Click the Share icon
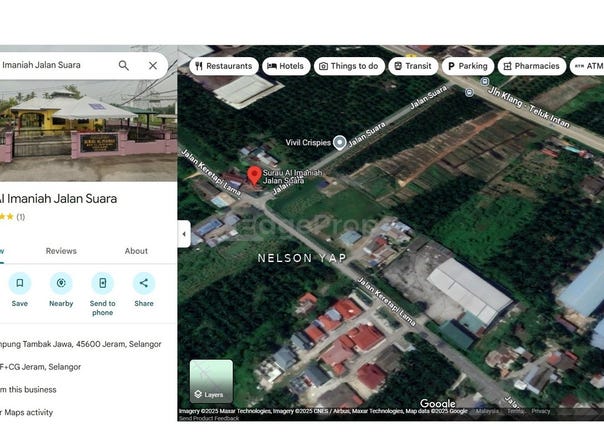 [x=144, y=283]
